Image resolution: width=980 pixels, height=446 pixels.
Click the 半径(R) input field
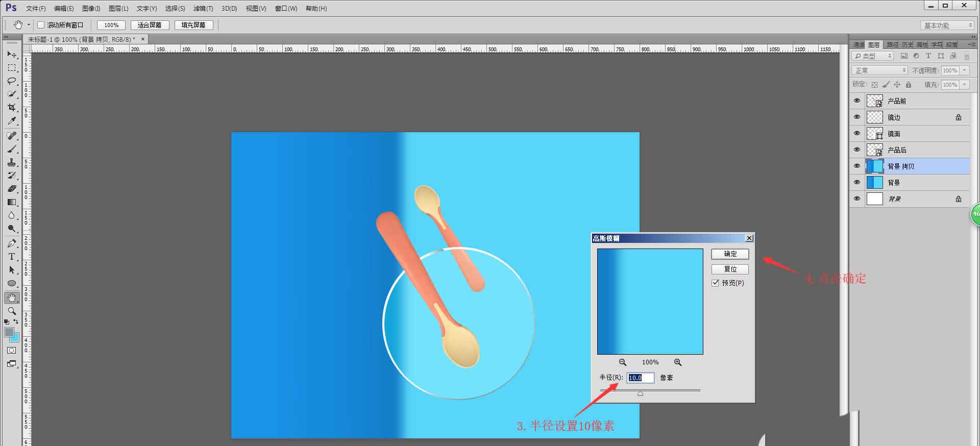(x=640, y=378)
